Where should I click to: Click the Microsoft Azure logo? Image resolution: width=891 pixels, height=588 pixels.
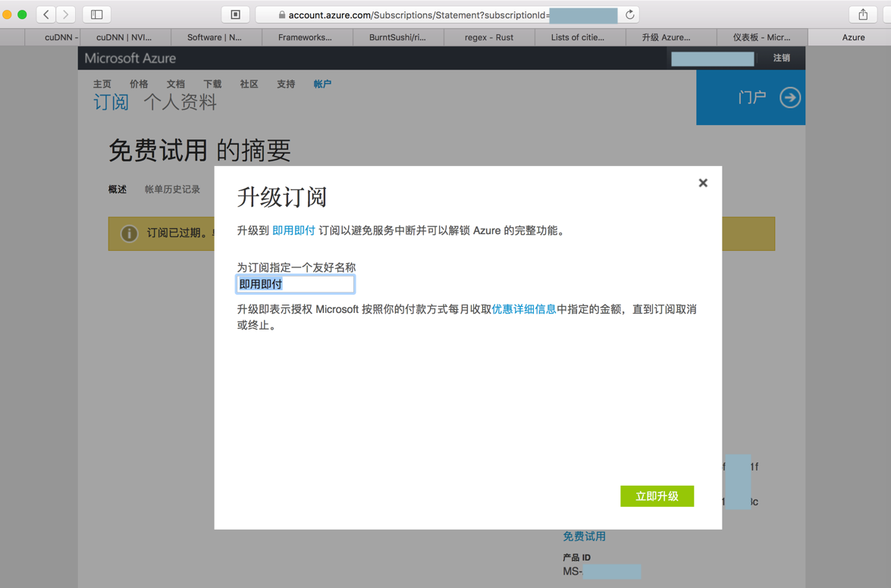130,58
